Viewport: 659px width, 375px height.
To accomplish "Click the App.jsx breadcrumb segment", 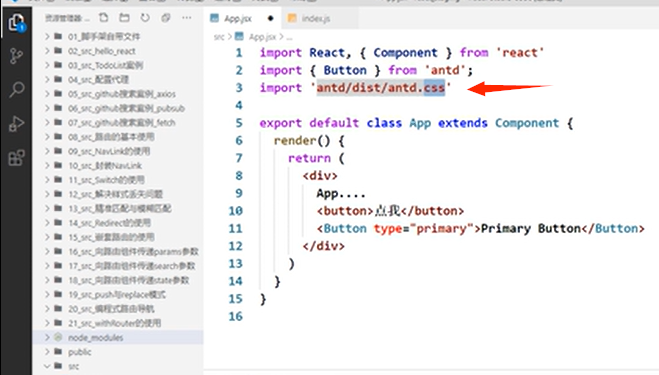I will pos(262,37).
